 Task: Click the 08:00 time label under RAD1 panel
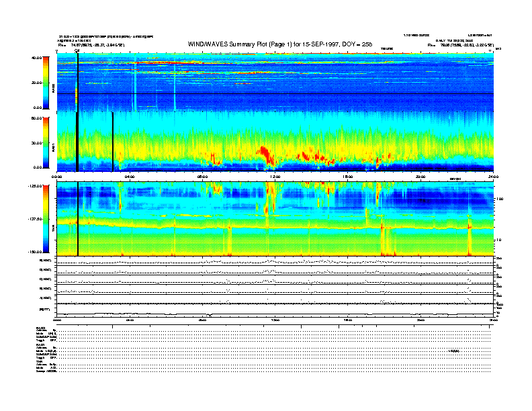202,177
